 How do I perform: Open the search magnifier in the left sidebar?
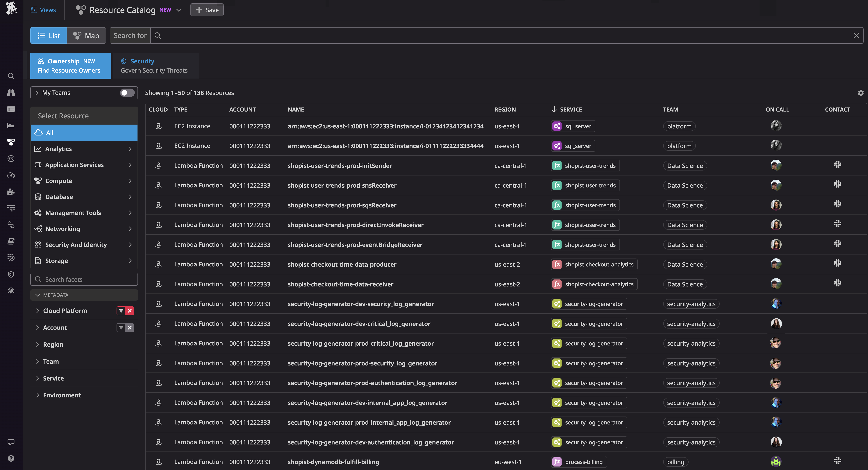pos(11,76)
